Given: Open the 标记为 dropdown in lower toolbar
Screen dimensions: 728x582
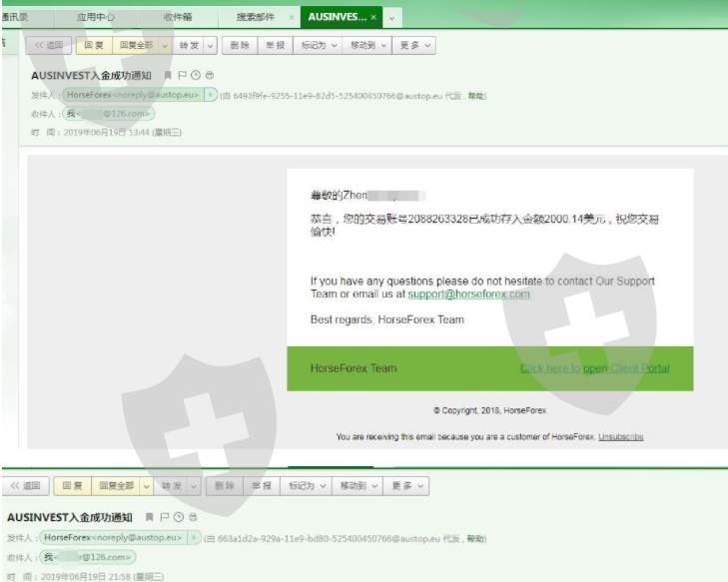Looking at the screenshot, I should (x=306, y=486).
